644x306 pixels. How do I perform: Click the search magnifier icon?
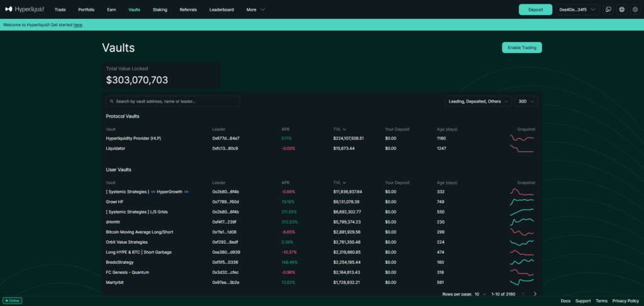click(112, 101)
